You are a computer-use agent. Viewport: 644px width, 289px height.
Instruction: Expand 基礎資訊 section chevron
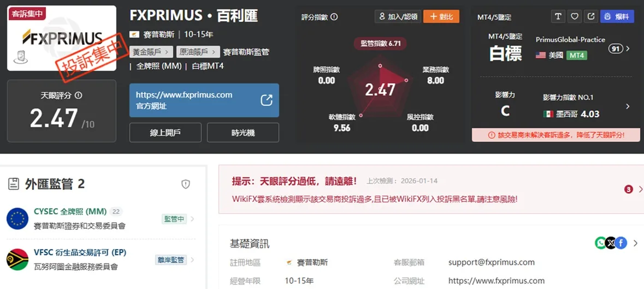636,243
